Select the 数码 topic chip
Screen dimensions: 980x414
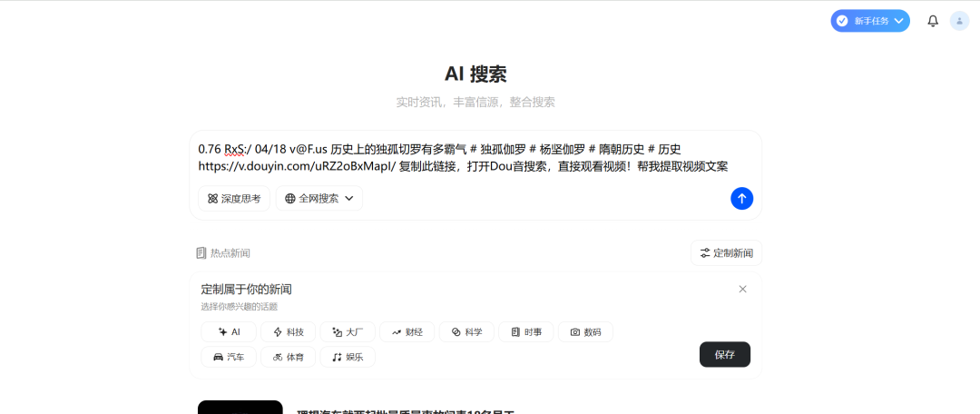pyautogui.click(x=585, y=332)
